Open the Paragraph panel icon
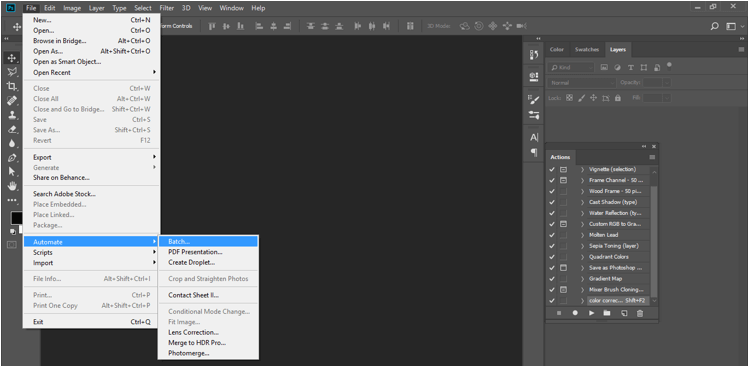Viewport: 749px width, 368px height. coord(534,152)
